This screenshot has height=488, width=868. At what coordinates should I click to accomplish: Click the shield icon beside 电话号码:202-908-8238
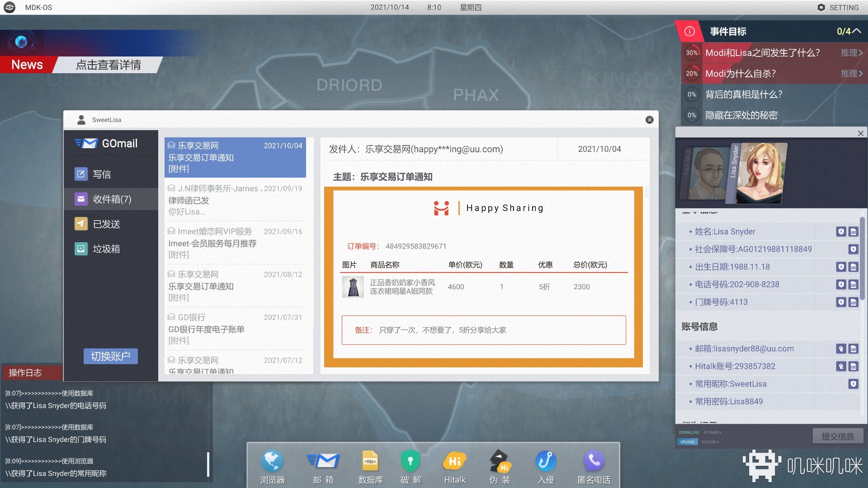pyautogui.click(x=841, y=285)
